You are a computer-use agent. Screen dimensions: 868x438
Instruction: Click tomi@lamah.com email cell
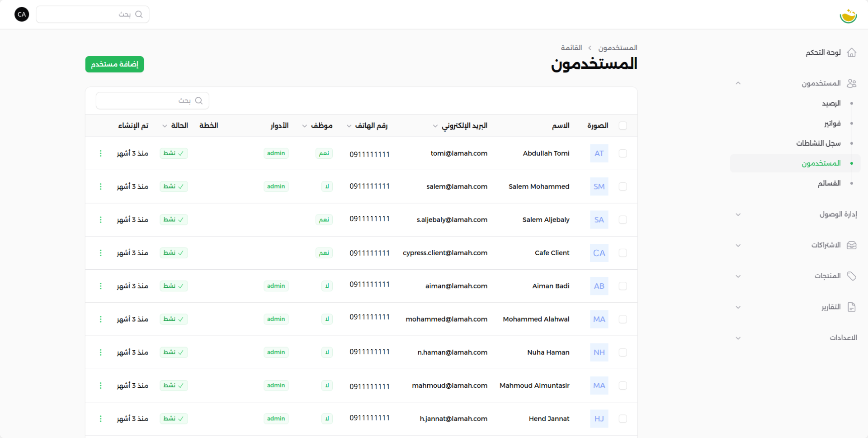click(459, 153)
